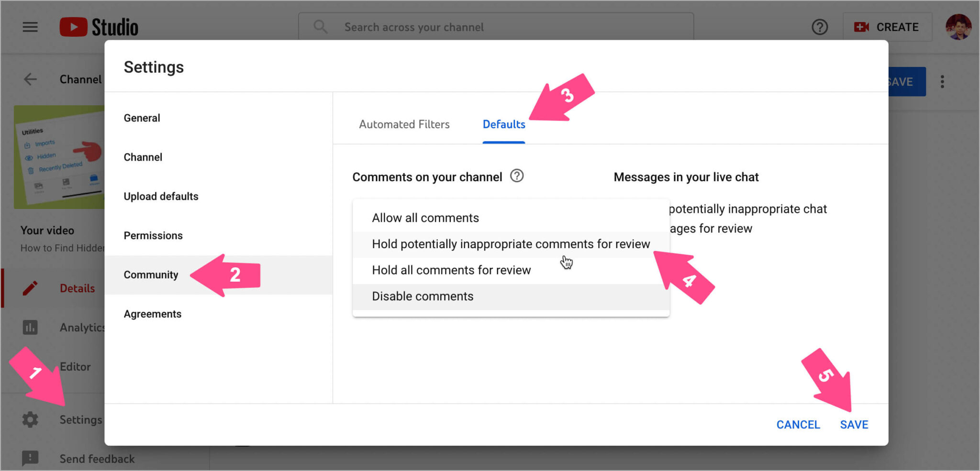Switch to the Defaults tab
Viewport: 980px width, 471px height.
pyautogui.click(x=503, y=124)
